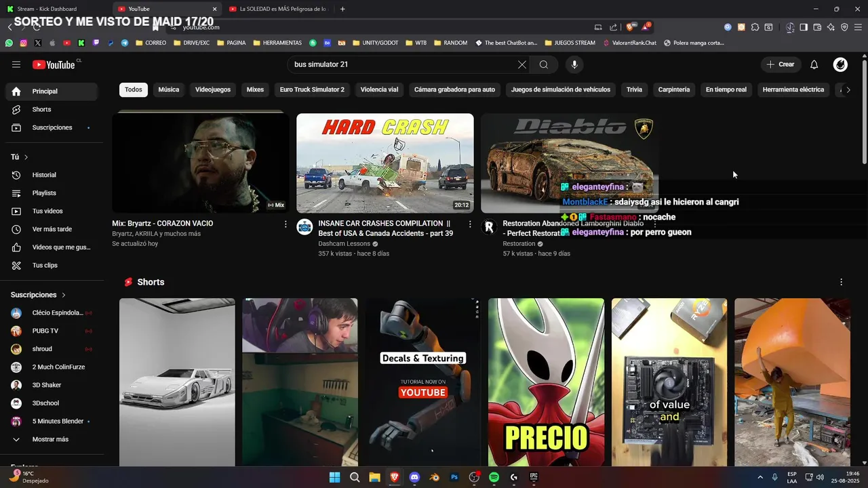Viewport: 868px width, 488px height.
Task: Clear the search box text
Action: point(521,64)
